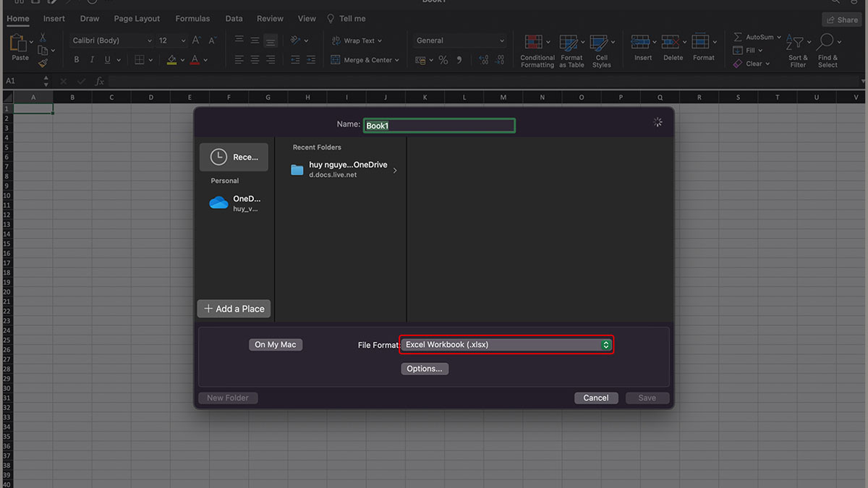Click the On My Mac button
Screen dimensions: 868x488
276,345
